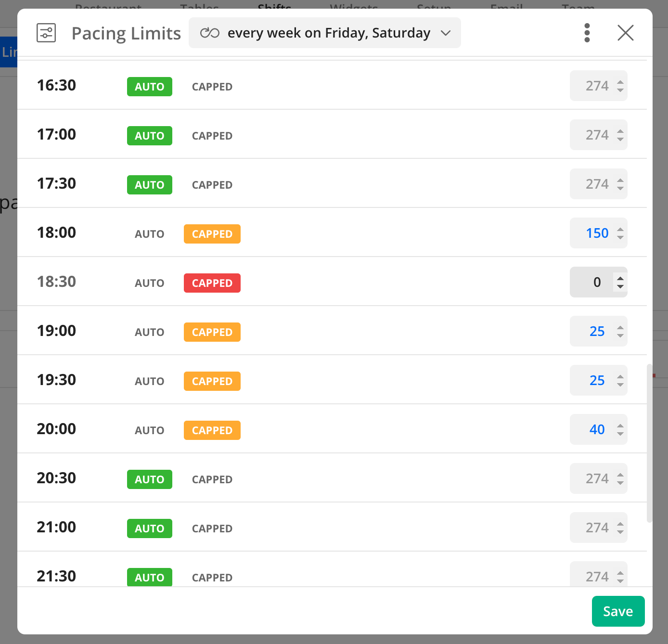
Task: Increase the 19:30 limit with up arrow
Action: pos(620,377)
